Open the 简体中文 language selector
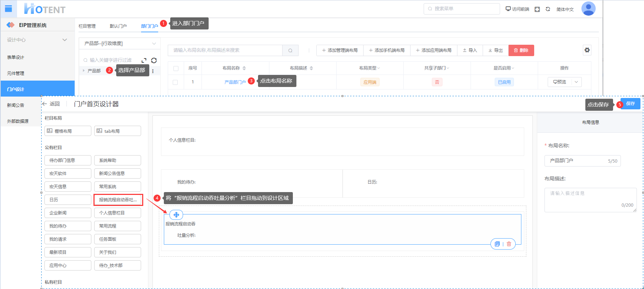The height and width of the screenshot is (289, 644). (x=565, y=10)
